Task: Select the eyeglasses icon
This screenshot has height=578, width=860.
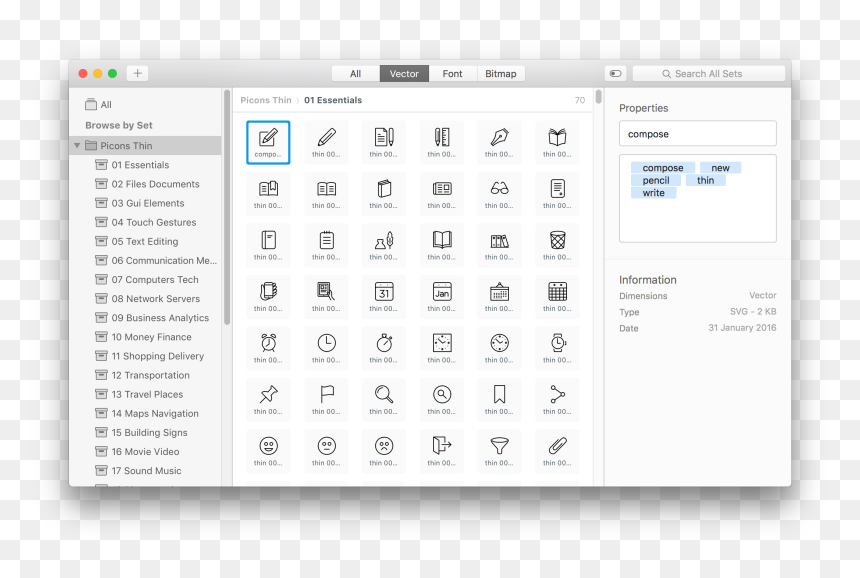Action: [499, 194]
